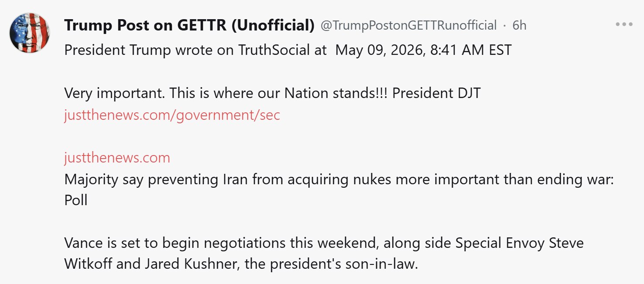
Task: Open the Trump Post on GETTR display name
Action: pyautogui.click(x=189, y=26)
